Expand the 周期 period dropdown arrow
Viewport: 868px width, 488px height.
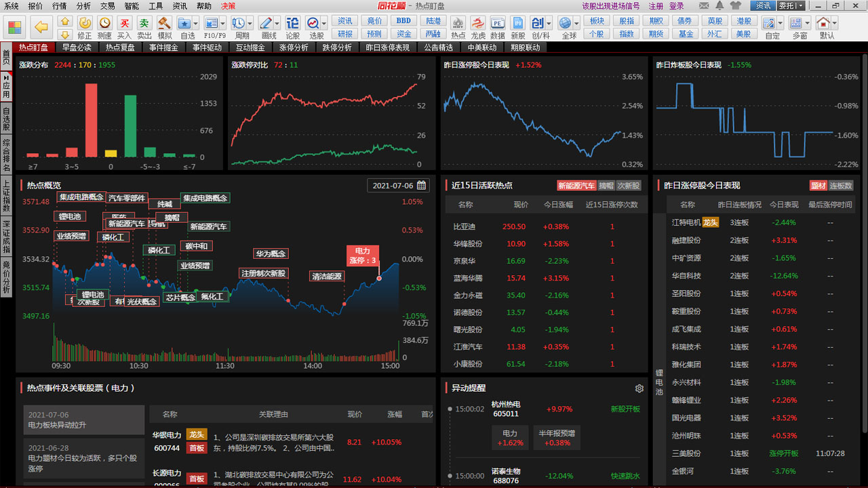250,23
